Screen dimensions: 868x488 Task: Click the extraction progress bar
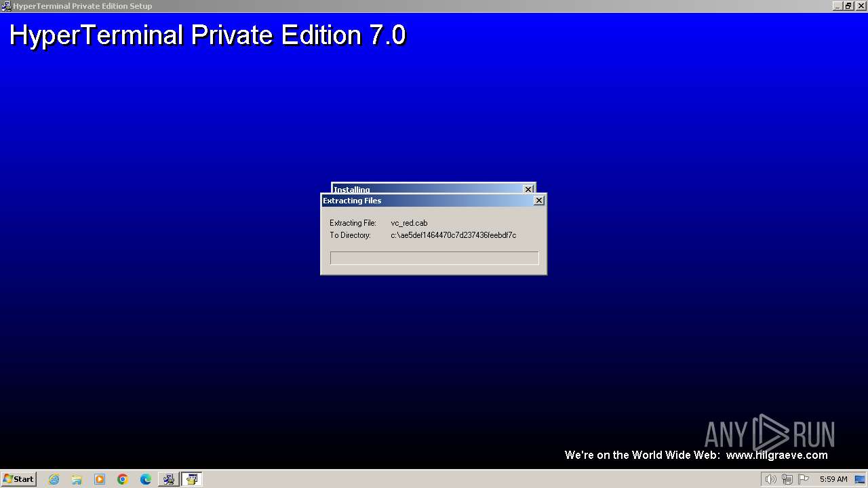coord(434,258)
